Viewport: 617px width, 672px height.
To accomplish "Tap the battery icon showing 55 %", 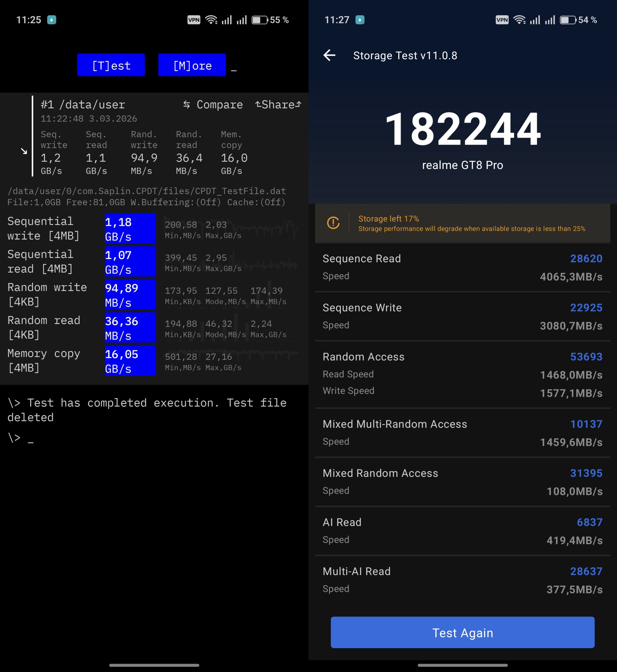I will (260, 20).
